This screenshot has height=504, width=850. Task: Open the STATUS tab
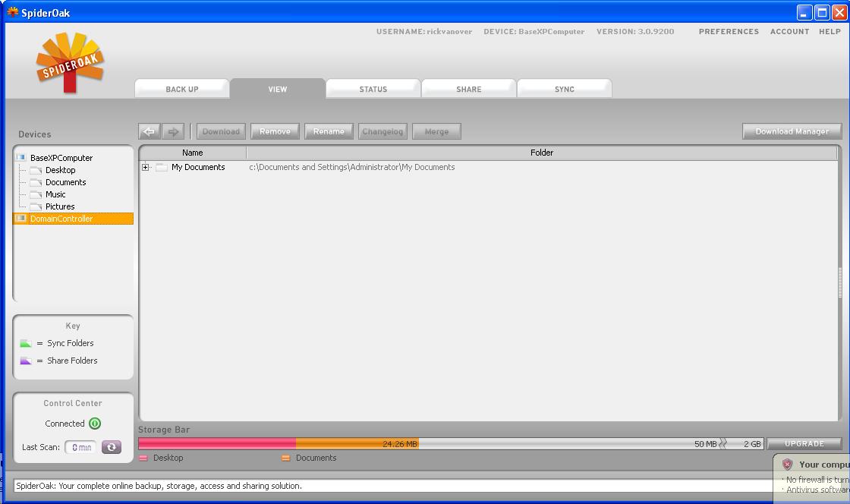tap(373, 89)
